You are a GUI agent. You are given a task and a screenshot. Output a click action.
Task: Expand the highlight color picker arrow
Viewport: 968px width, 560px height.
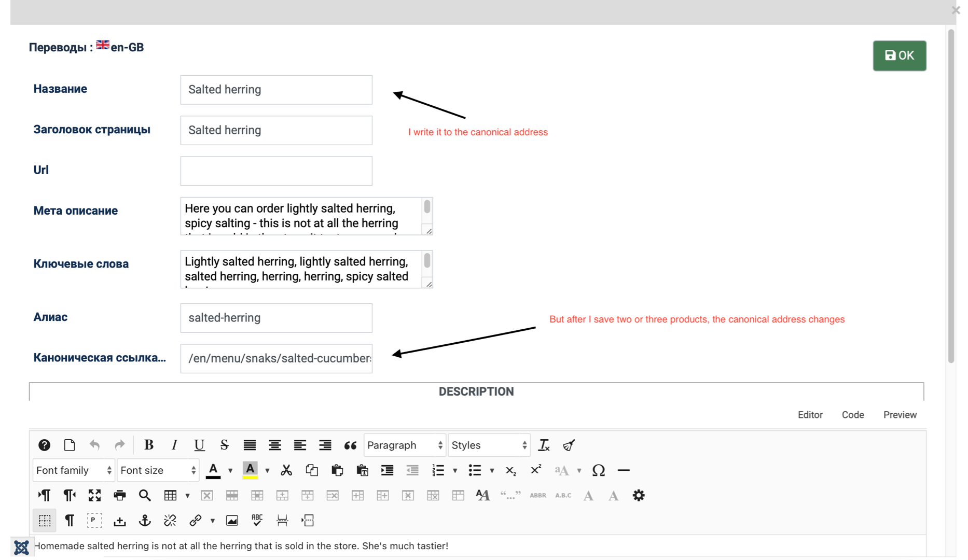267,471
